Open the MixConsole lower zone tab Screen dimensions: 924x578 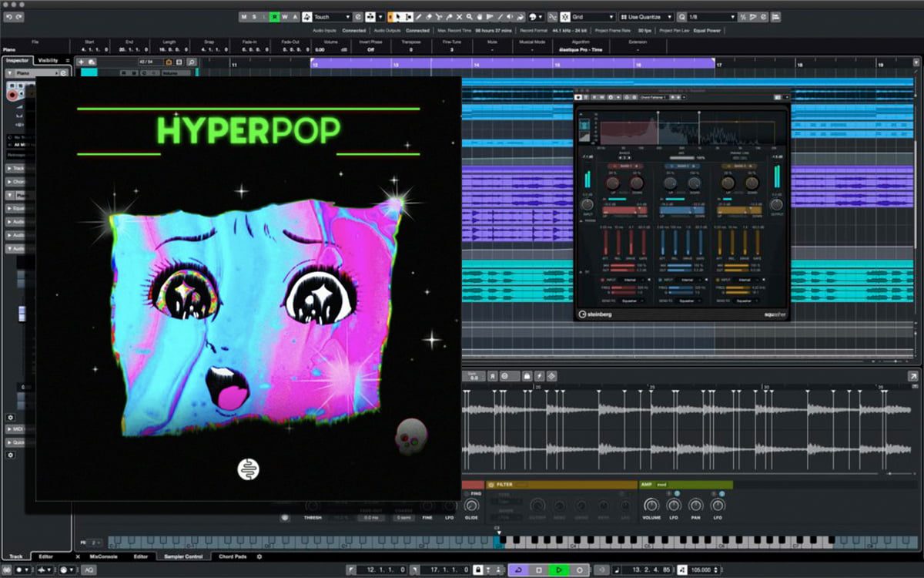click(x=103, y=556)
